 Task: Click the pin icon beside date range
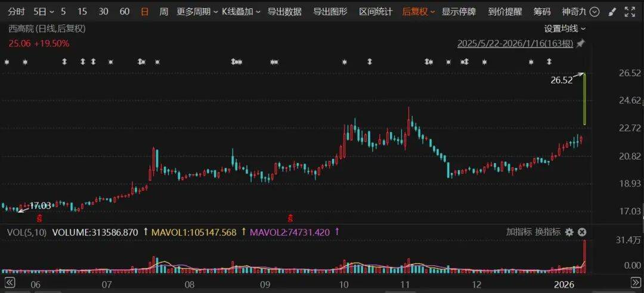click(580, 43)
